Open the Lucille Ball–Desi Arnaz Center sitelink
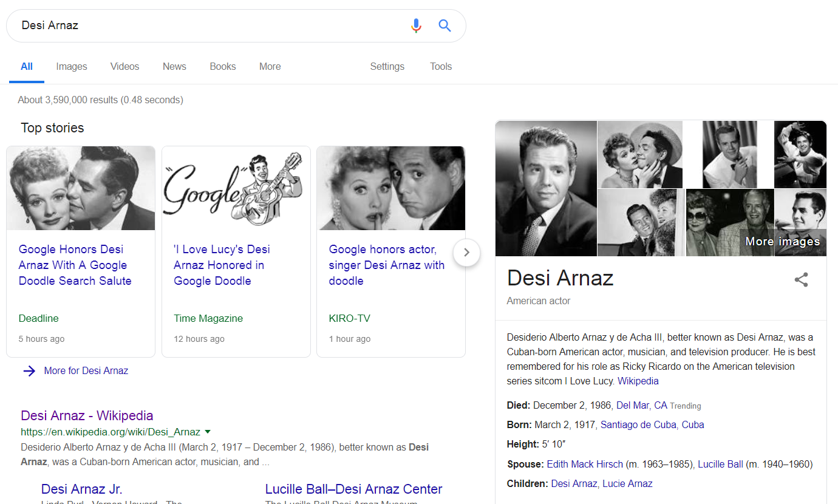This screenshot has height=504, width=838. coord(353,489)
